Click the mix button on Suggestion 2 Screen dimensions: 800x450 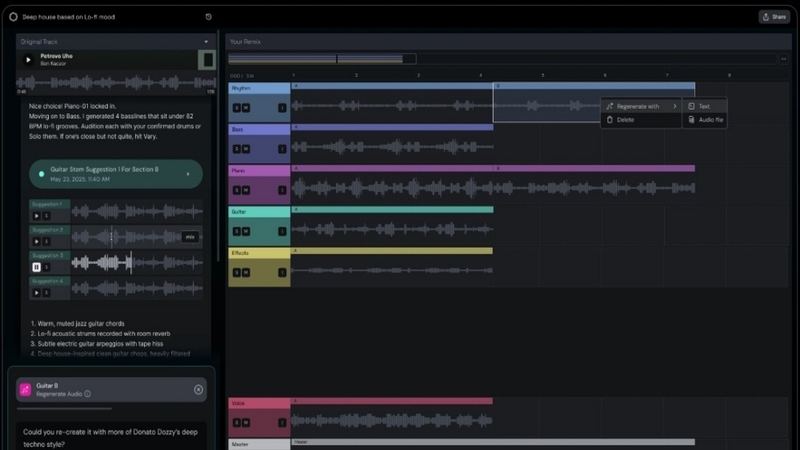pyautogui.click(x=189, y=237)
